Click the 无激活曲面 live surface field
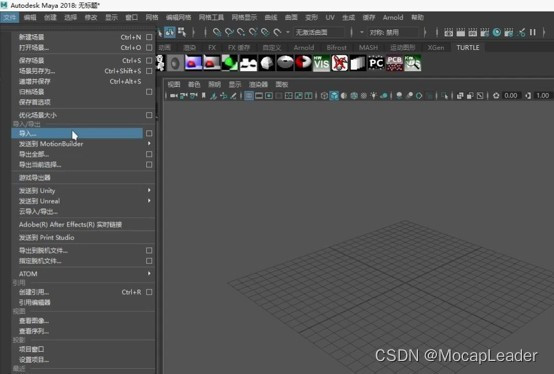The image size is (554, 374). 319,32
